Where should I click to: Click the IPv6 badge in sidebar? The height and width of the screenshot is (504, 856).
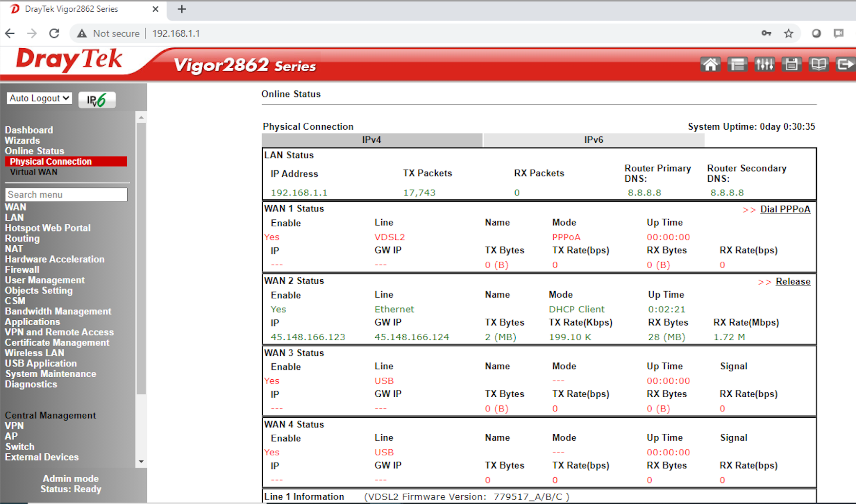click(97, 100)
